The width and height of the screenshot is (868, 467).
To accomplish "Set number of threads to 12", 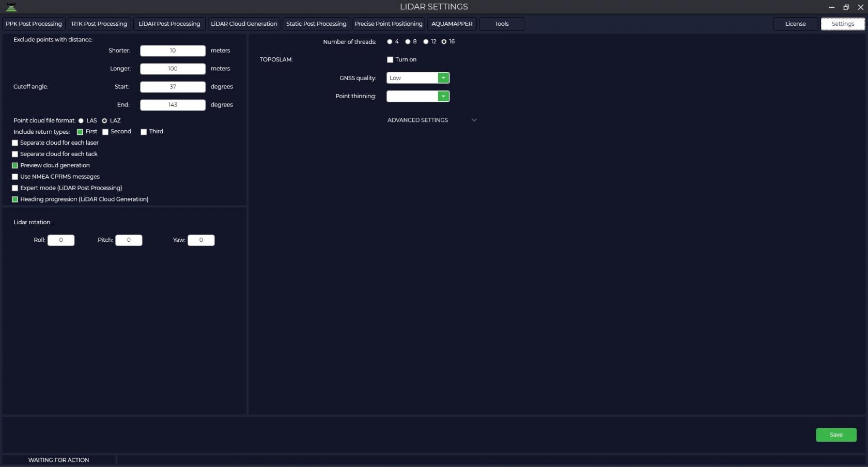I will click(x=426, y=42).
